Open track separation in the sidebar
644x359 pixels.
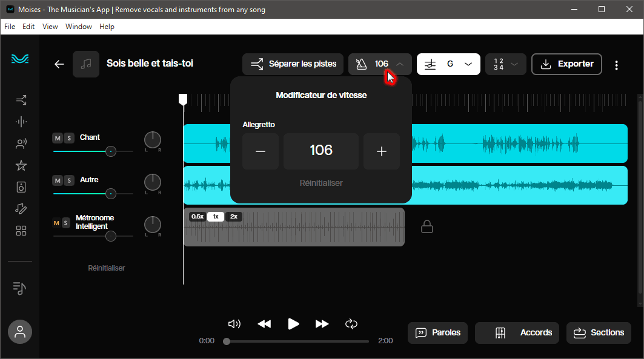point(21,100)
